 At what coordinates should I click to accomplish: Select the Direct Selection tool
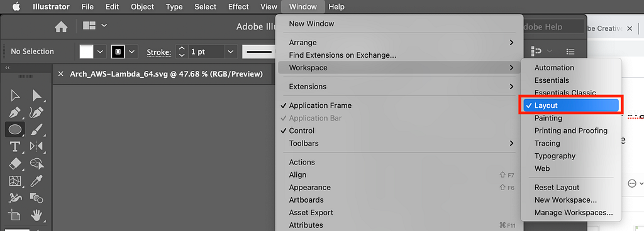click(37, 96)
